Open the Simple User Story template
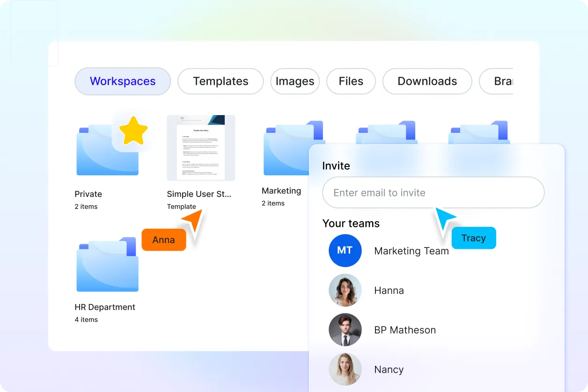 pyautogui.click(x=201, y=148)
